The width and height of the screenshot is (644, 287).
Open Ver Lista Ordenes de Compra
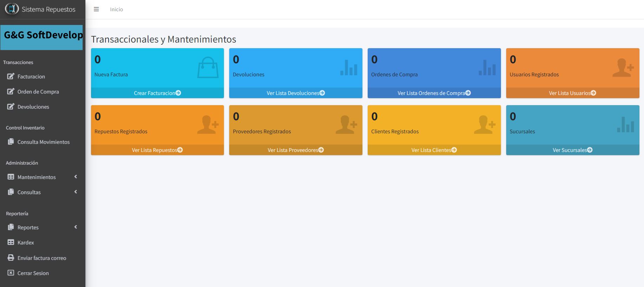[x=434, y=93]
